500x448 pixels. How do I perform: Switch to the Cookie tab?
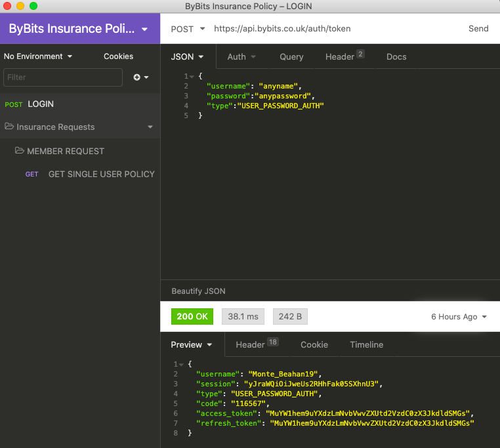(x=314, y=344)
